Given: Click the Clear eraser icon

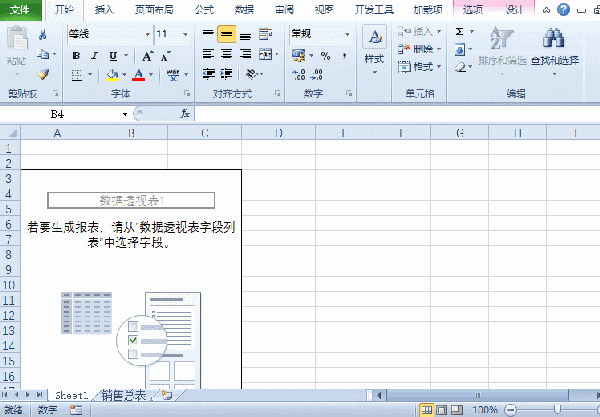Looking at the screenshot, I should click(x=460, y=67).
